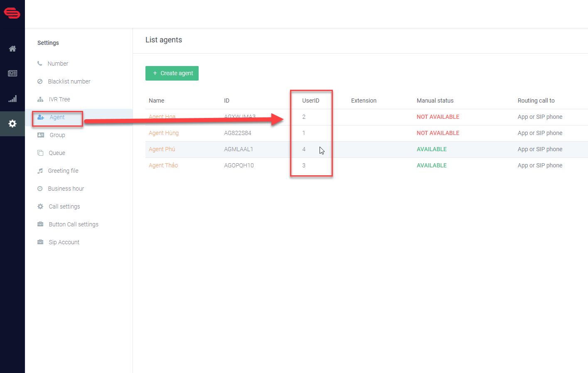This screenshot has height=373, width=588.
Task: Open the signal bars reports icon
Action: pyautogui.click(x=12, y=99)
